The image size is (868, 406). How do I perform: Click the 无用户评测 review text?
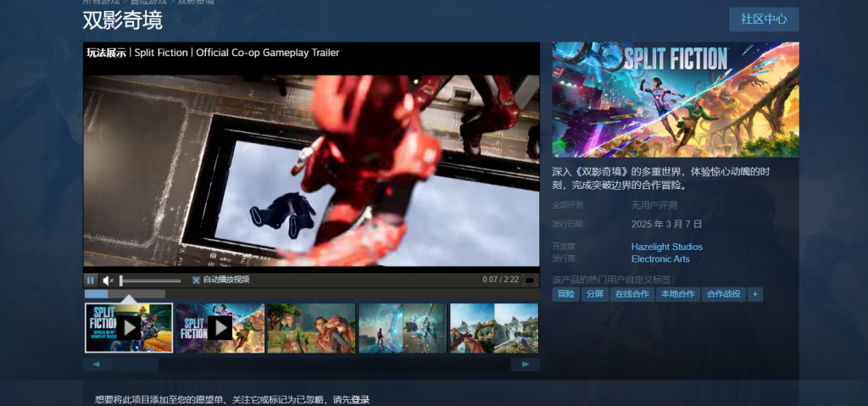[654, 205]
